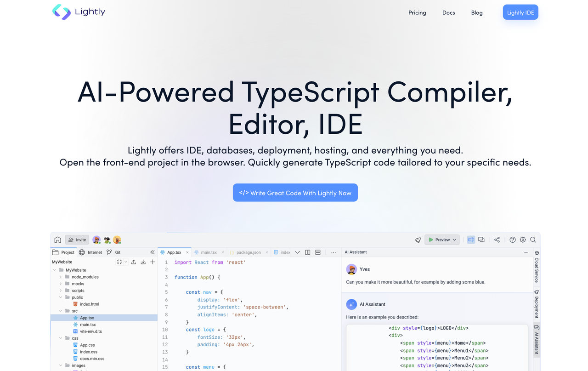
Task: Toggle the highlighted AI code icon
Action: tap(470, 240)
